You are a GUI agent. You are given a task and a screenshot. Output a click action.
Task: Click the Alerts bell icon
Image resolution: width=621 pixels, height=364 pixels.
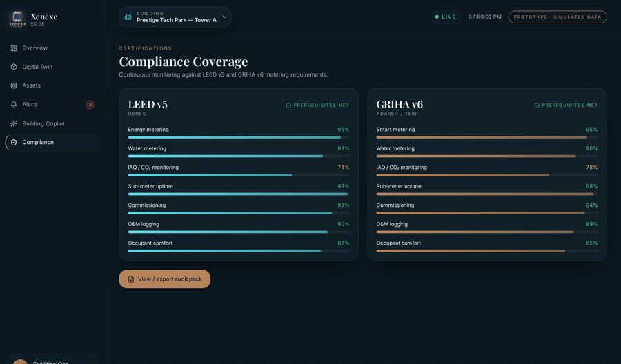click(14, 105)
